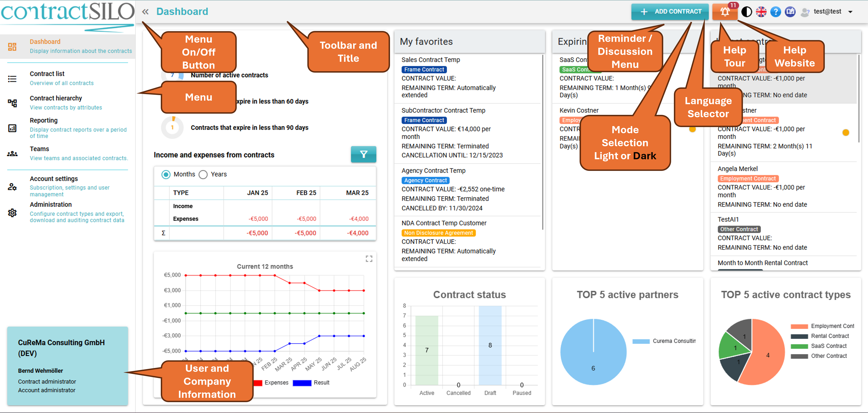Open the help website book icon

[x=790, y=12]
